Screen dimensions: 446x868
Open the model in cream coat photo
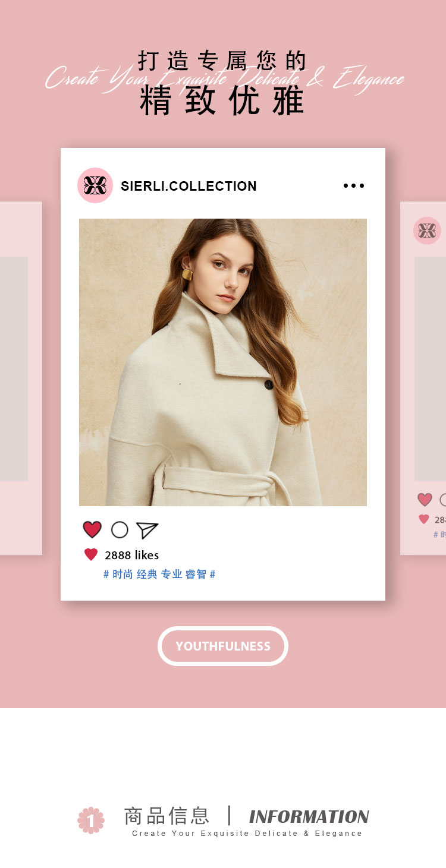point(223,362)
